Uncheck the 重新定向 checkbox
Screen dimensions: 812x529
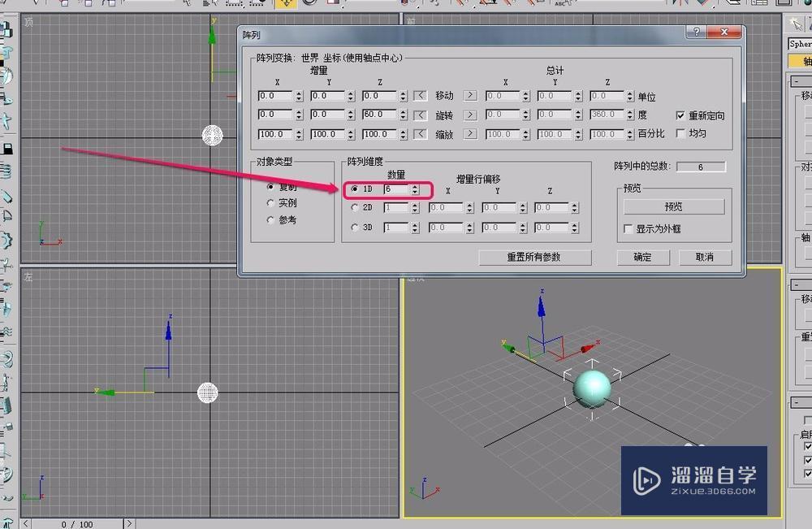click(680, 115)
